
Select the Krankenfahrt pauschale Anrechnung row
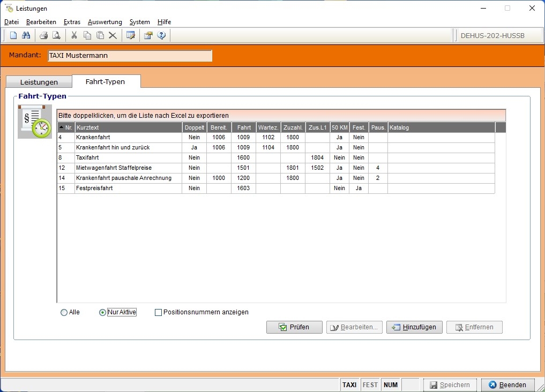coord(276,178)
